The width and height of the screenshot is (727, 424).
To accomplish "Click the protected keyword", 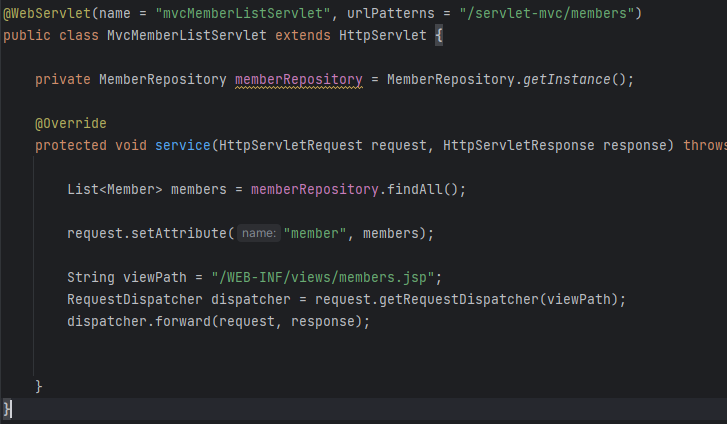I will point(71,145).
